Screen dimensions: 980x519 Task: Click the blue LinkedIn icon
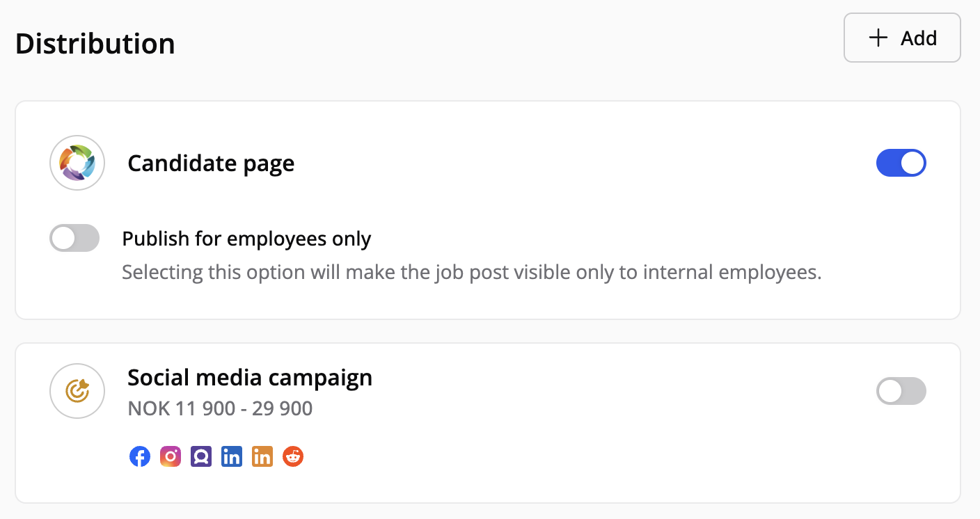(232, 457)
